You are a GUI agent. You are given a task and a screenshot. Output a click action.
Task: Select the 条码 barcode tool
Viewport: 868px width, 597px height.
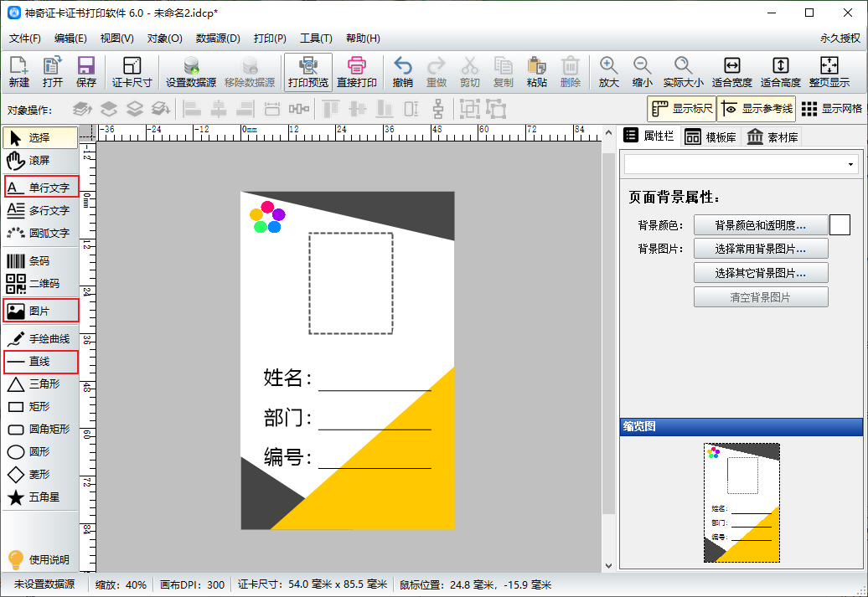[39, 261]
